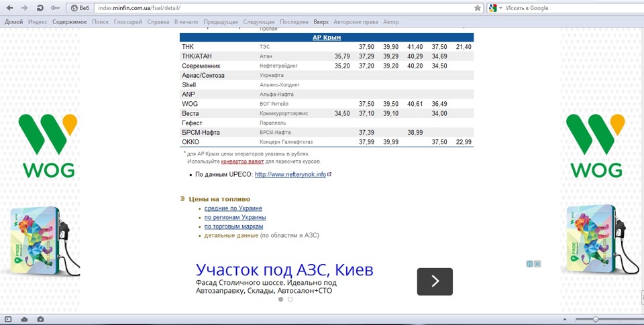Image resolution: width=644 pixels, height=325 pixels.
Task: Open Индекс navigation item
Action: [x=38, y=22]
